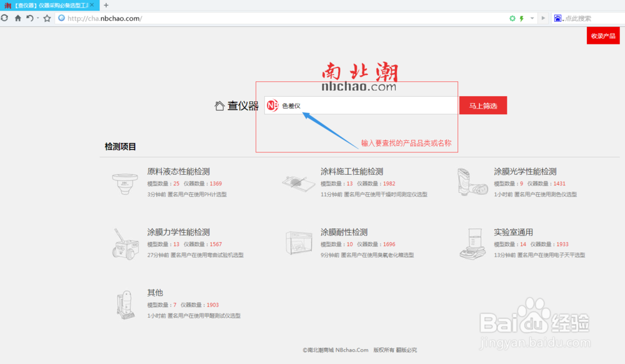Click the lab stirrer beaker thumbnail
Screen dimensions: 625x364
click(x=472, y=243)
